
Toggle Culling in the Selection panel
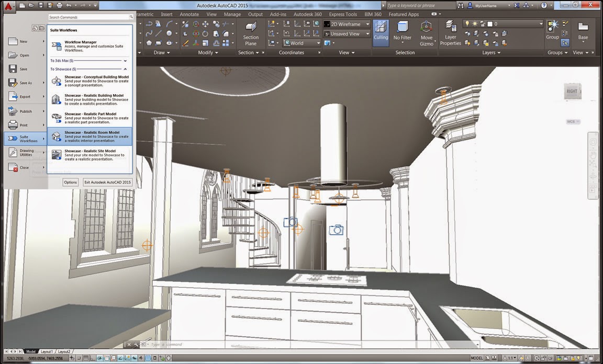point(381,33)
